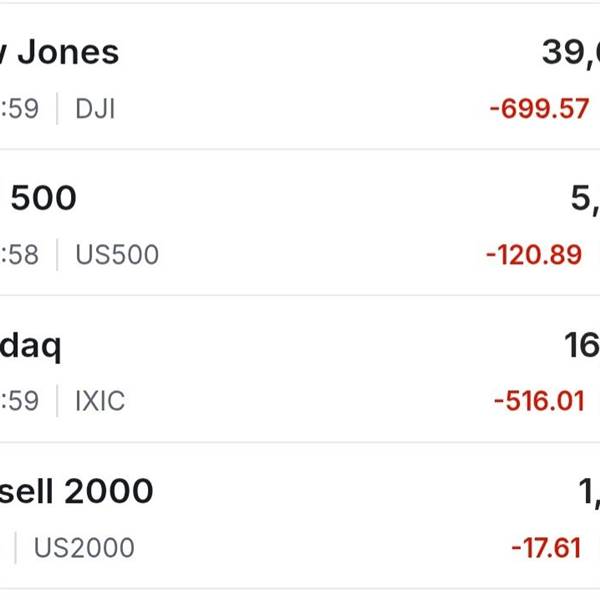Screen dimensions: 600x600
Task: Select the DJI ticker symbol
Action: coord(95,109)
